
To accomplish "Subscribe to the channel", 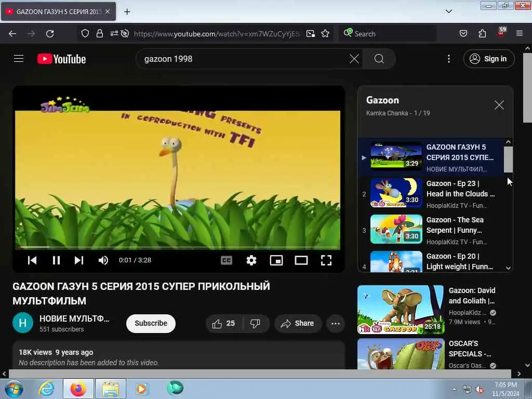I will tap(151, 323).
